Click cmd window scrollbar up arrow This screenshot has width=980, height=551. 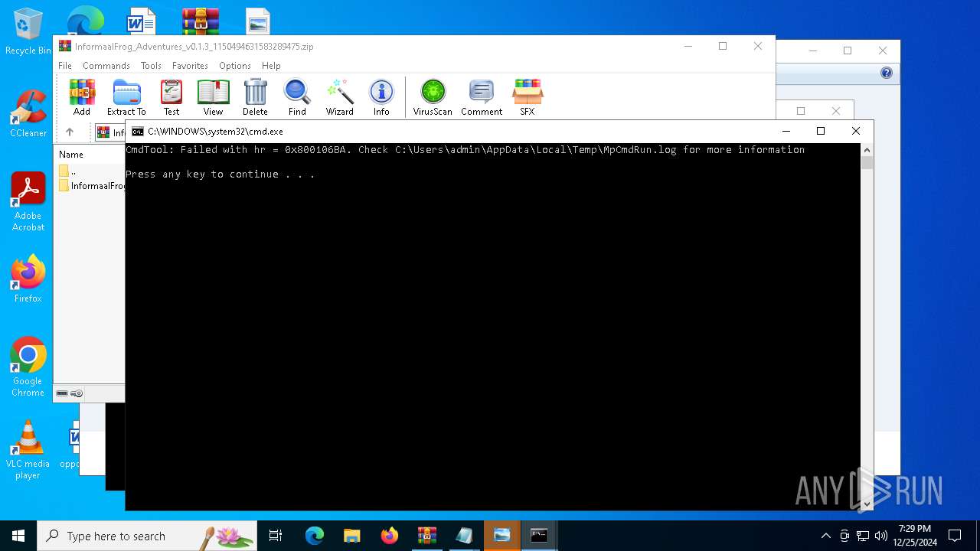[867, 150]
